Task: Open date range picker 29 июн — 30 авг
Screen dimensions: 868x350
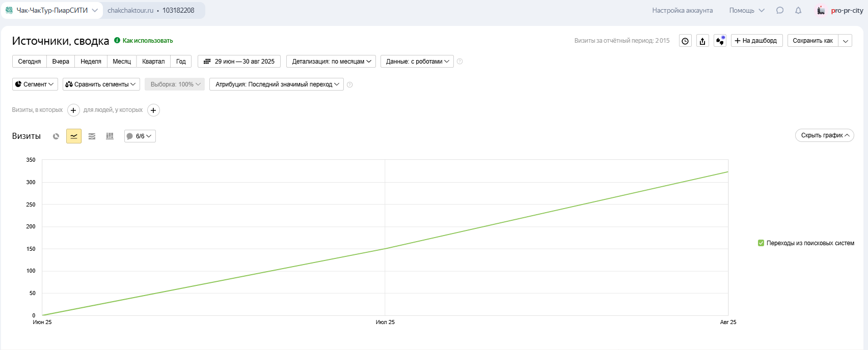Action: point(239,62)
